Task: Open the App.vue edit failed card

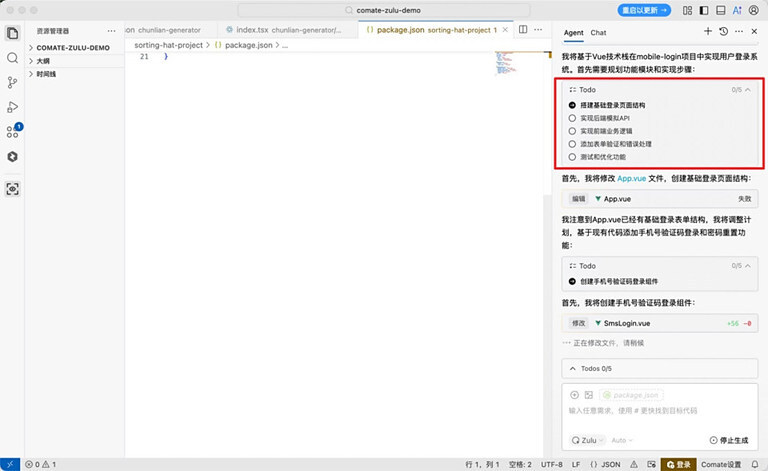Action: pyautogui.click(x=660, y=199)
